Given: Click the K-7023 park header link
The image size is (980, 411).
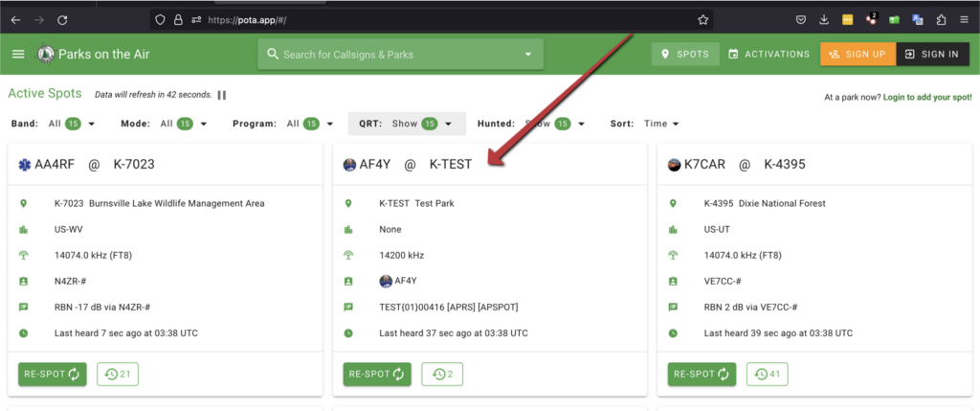Looking at the screenshot, I should click(x=134, y=165).
